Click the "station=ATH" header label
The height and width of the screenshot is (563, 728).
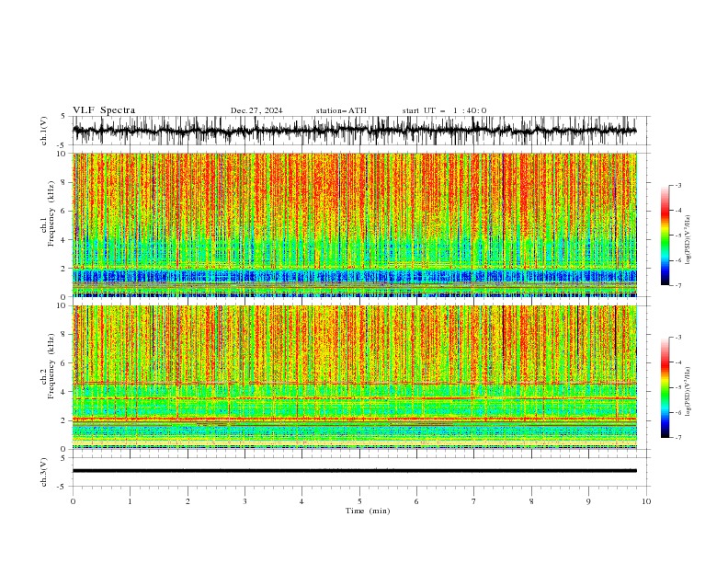341,110
